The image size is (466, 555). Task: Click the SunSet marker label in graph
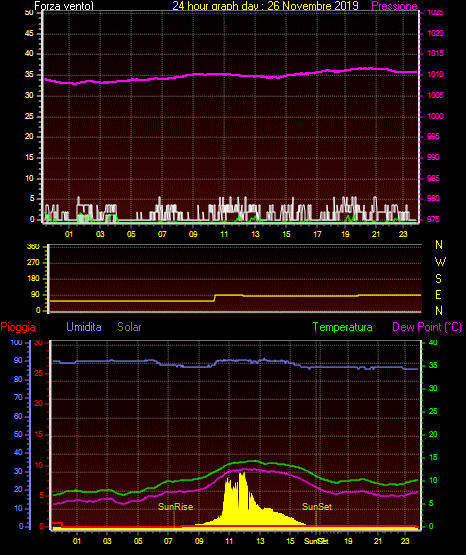317,507
